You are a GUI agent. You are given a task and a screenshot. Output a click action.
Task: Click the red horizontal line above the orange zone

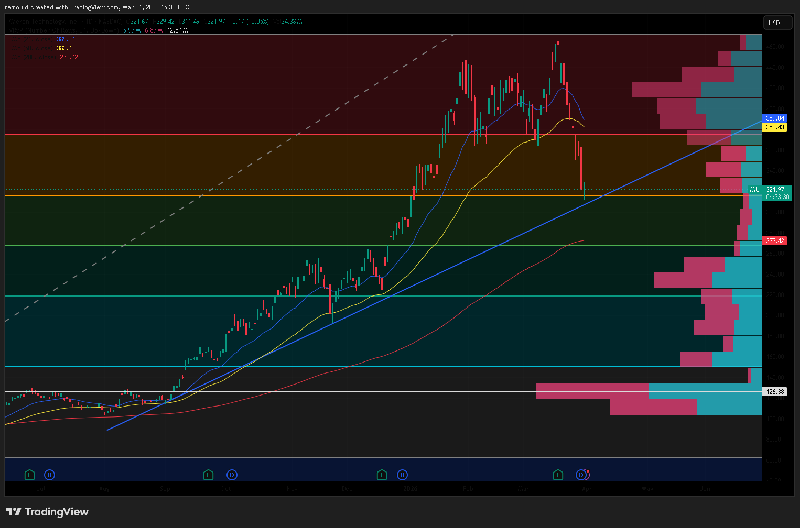[300, 134]
